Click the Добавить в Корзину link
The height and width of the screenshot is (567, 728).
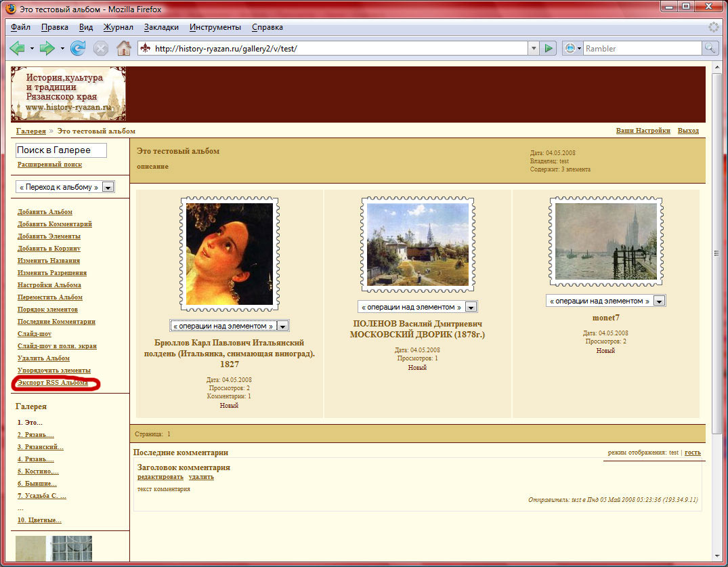49,249
